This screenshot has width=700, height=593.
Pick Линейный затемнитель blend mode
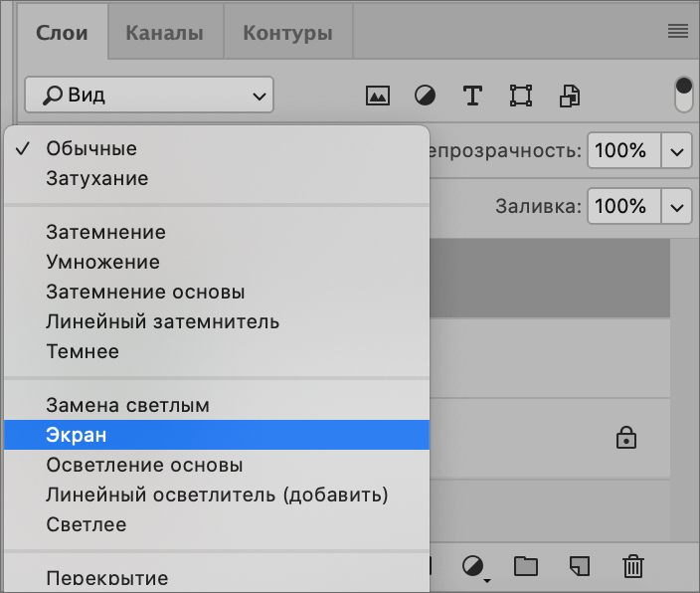pos(217,321)
